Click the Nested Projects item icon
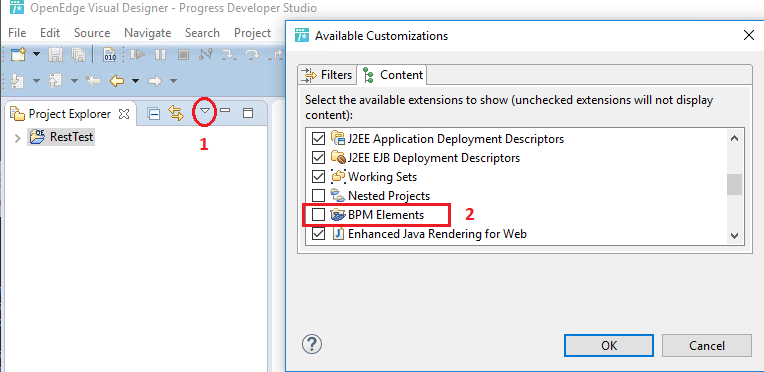764x372 pixels. [338, 196]
